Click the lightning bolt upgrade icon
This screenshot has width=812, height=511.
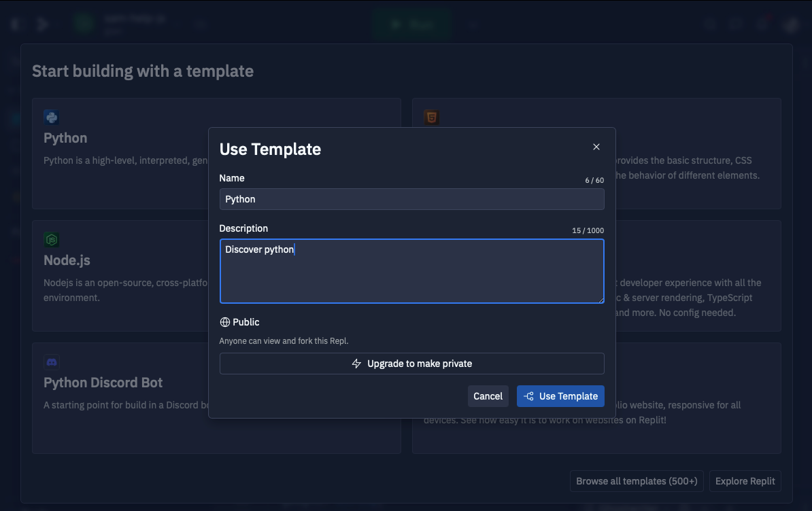coord(356,364)
